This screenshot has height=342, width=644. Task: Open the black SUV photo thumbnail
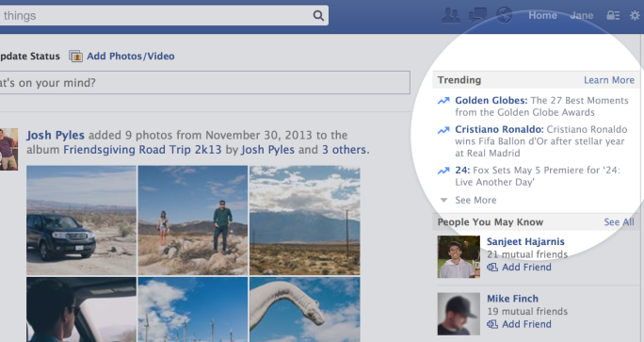click(81, 220)
